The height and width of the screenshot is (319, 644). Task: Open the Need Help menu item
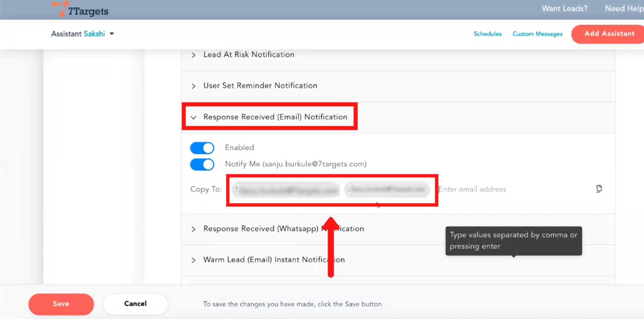tap(624, 9)
